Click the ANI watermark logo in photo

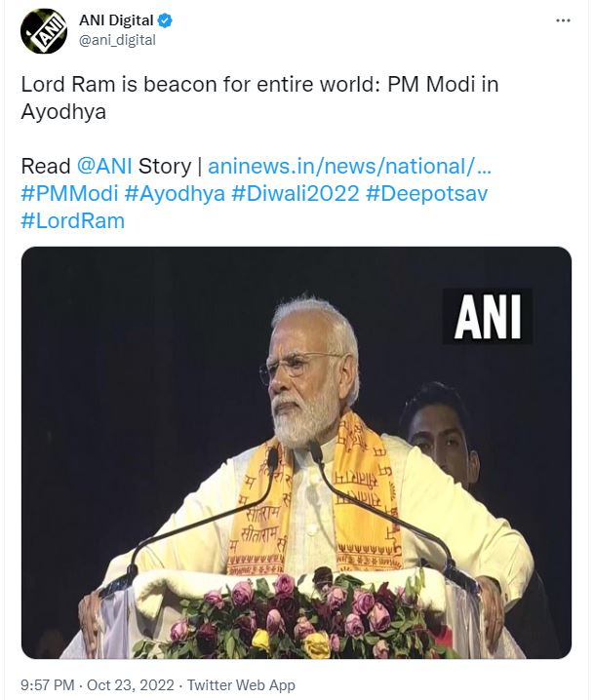[x=488, y=315]
